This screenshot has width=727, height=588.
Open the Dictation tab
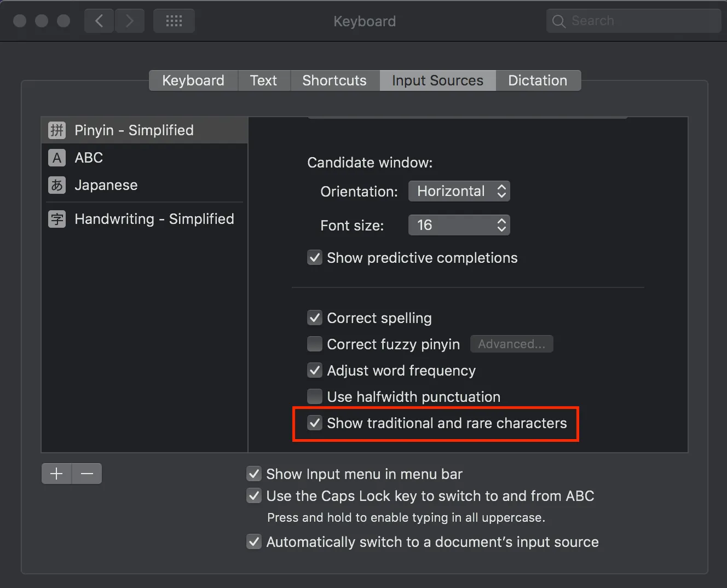[x=537, y=80]
